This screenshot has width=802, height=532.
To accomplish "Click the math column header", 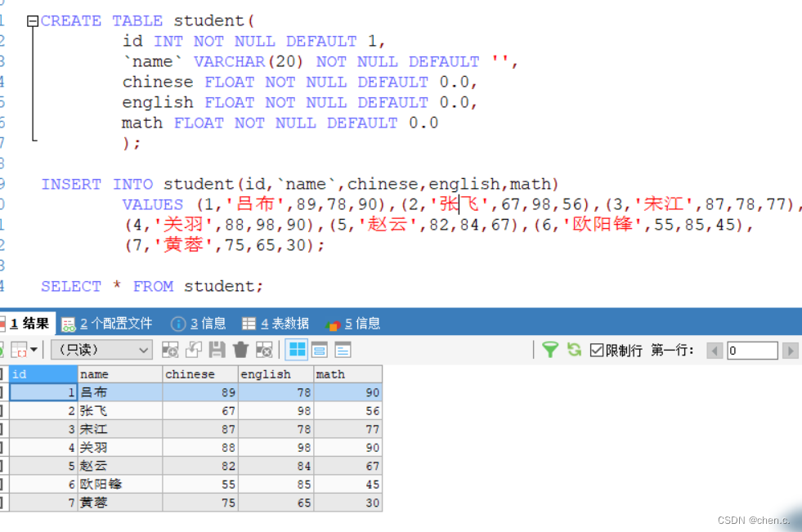I will (347, 374).
